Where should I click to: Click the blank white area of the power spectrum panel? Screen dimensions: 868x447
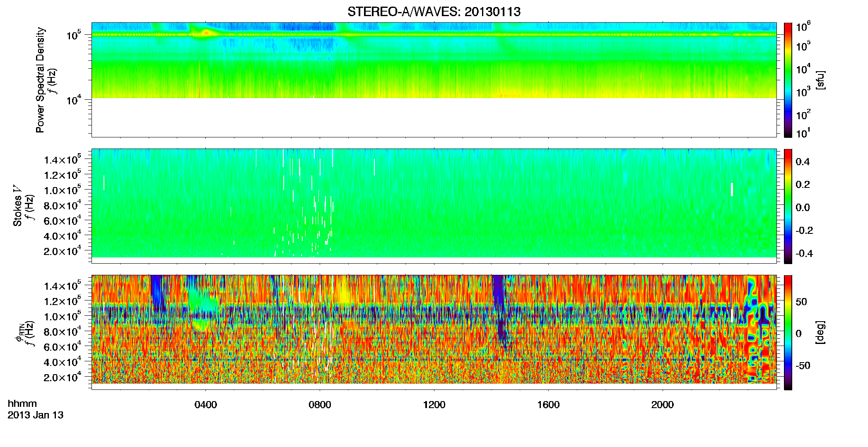pyautogui.click(x=434, y=118)
